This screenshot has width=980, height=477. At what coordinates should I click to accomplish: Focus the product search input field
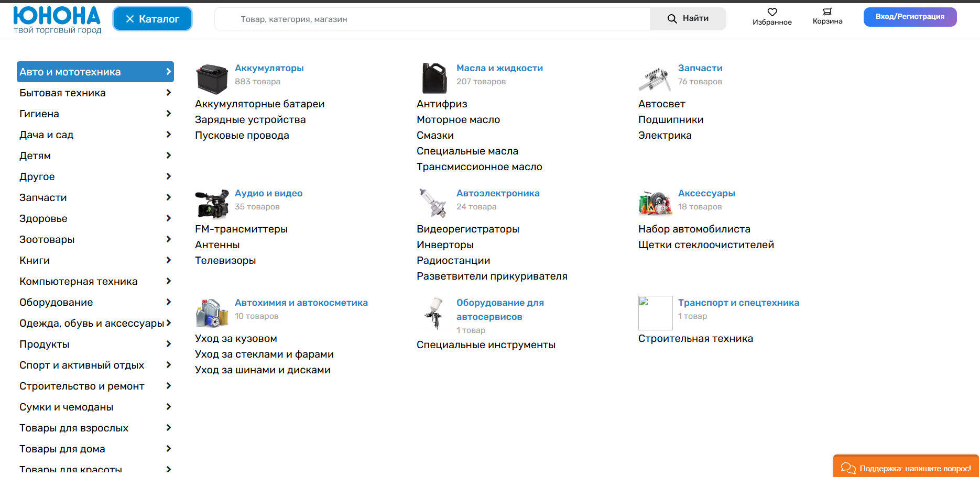coord(432,19)
